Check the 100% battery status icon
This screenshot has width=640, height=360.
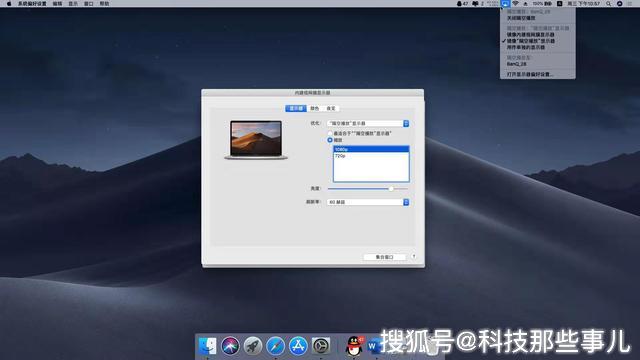(542, 3)
